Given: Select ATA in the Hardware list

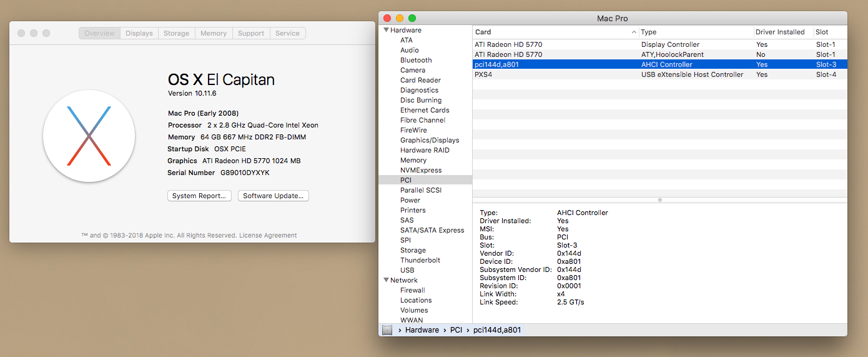Looking at the screenshot, I should [x=407, y=40].
